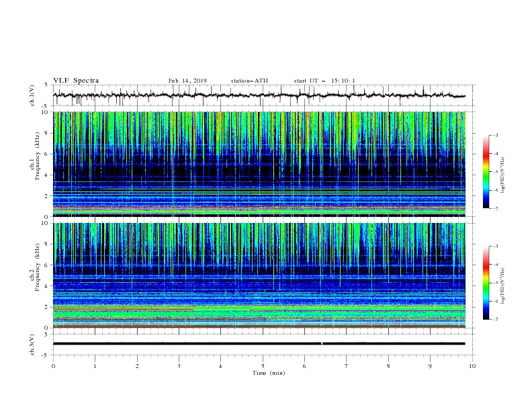The width and height of the screenshot is (532, 411).
Task: Click the "9" minute tick label
Action: (430, 366)
